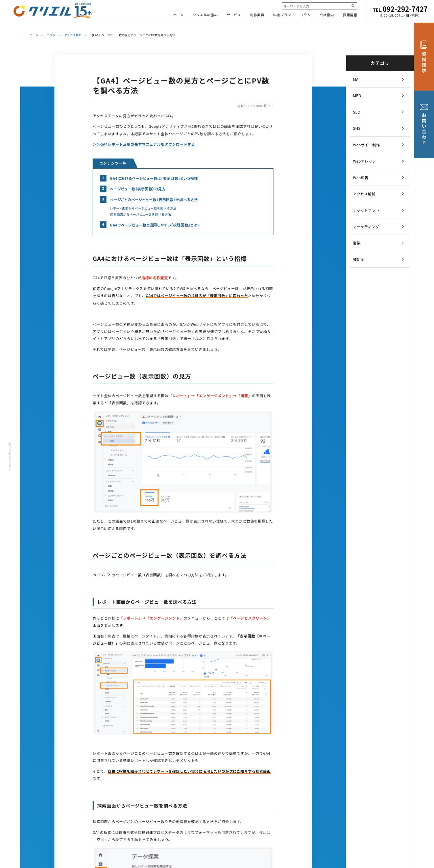Go to ホーム in the breadcrumb

click(33, 35)
